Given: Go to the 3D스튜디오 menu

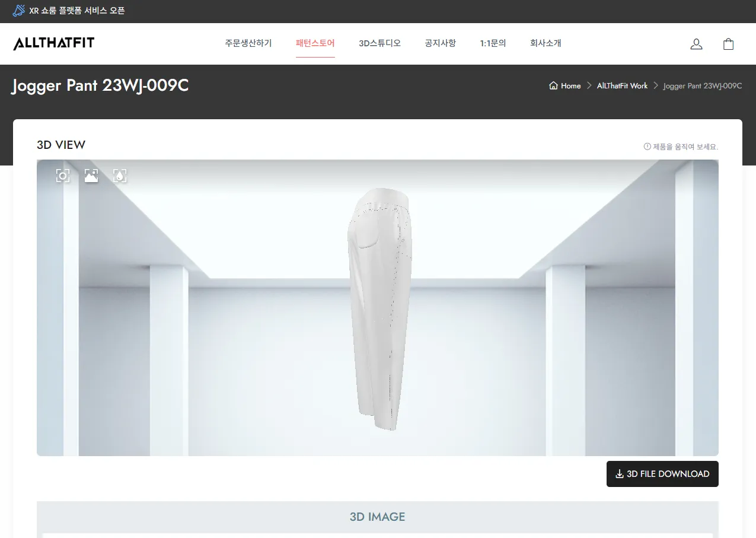Looking at the screenshot, I should point(380,43).
